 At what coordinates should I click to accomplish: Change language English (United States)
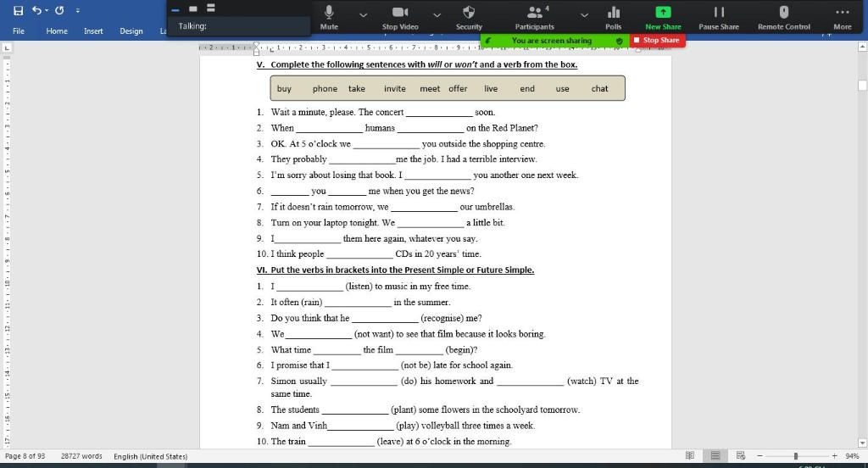pos(151,456)
